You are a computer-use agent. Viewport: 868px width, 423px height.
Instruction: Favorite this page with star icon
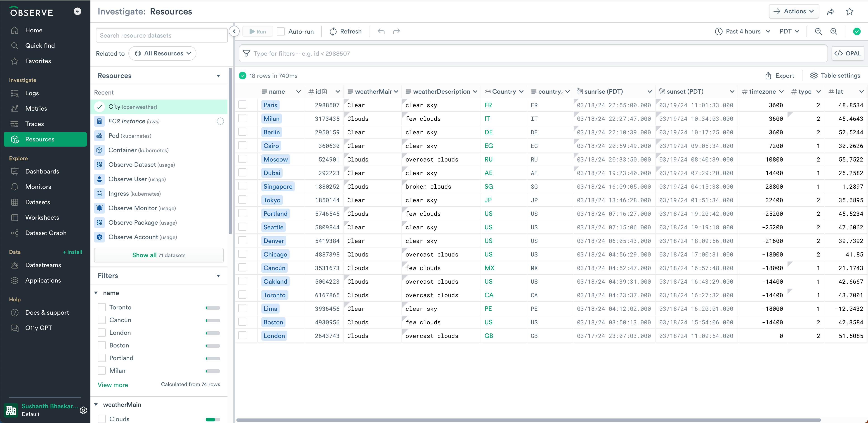(849, 12)
